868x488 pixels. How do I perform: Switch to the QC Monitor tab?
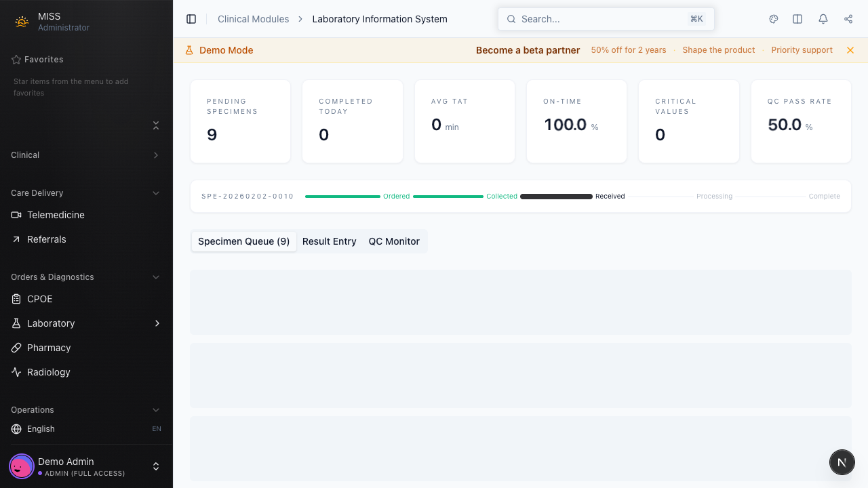(x=394, y=241)
